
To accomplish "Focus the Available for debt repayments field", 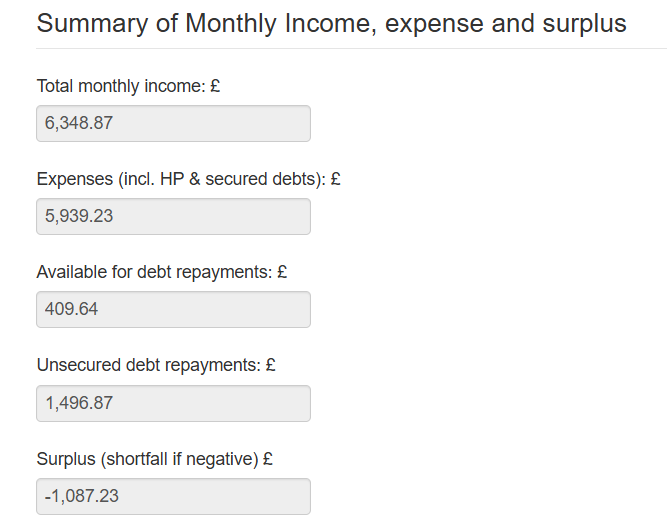I will point(173,309).
